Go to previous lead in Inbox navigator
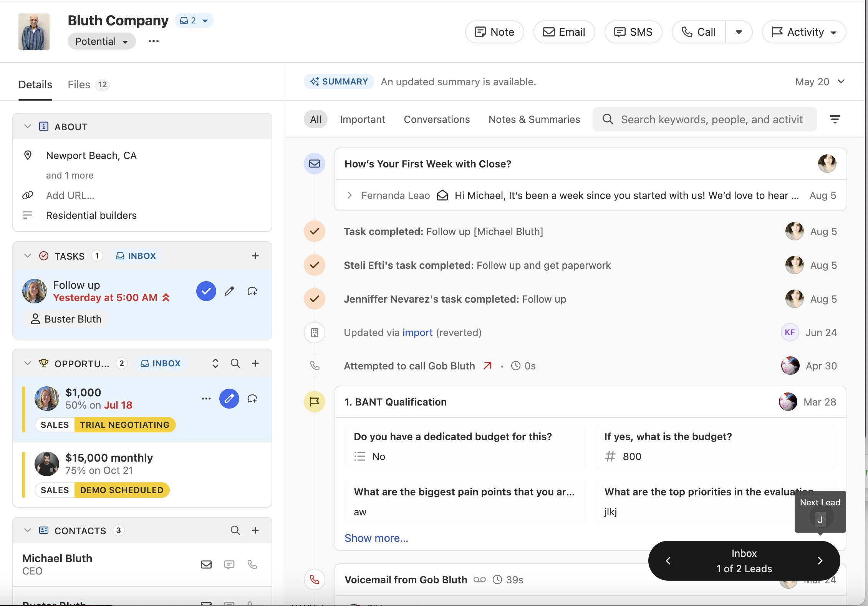The height and width of the screenshot is (606, 868). [668, 561]
